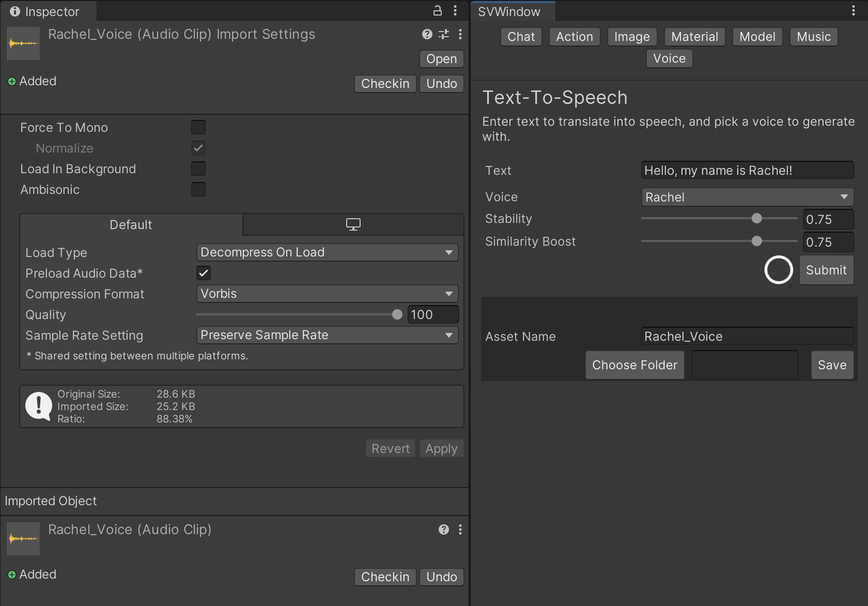Click the preset sliders icon in header

(444, 34)
